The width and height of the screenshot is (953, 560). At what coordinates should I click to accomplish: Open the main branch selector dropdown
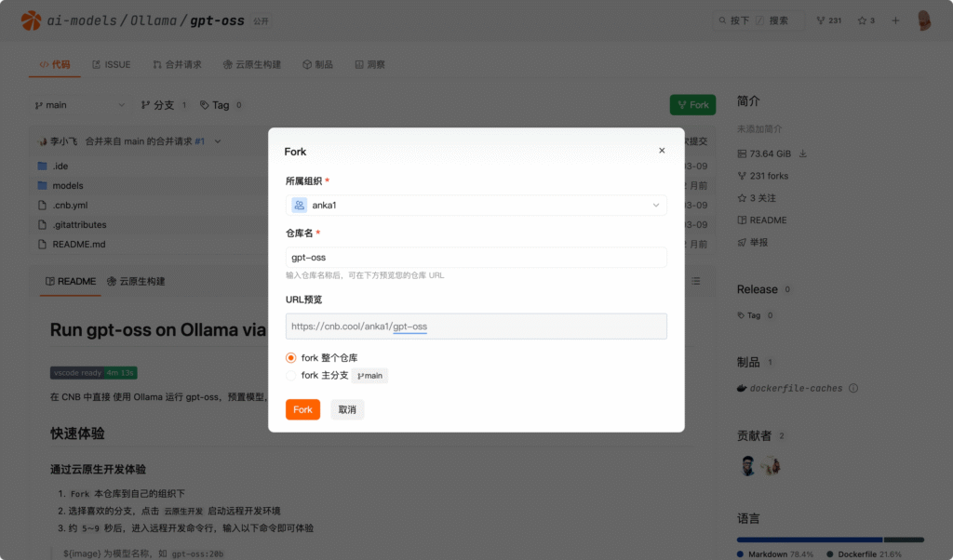(79, 105)
